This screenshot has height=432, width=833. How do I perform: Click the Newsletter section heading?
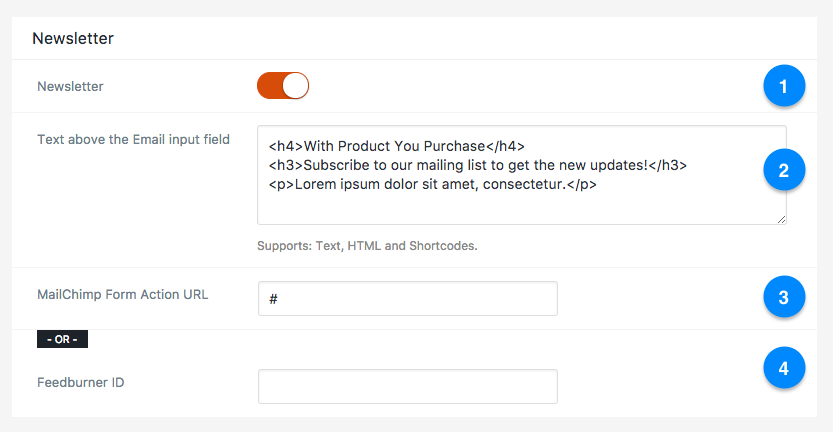[73, 38]
